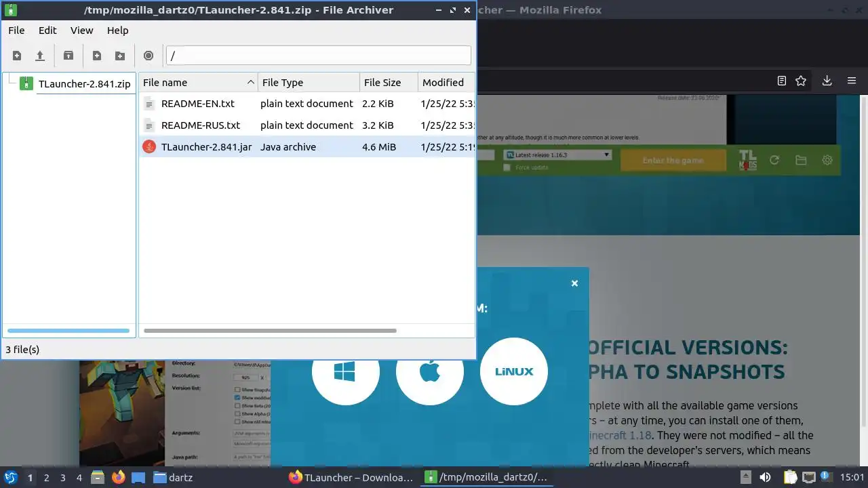Switch to workspace 3
This screenshot has width=868, height=488.
(x=62, y=478)
